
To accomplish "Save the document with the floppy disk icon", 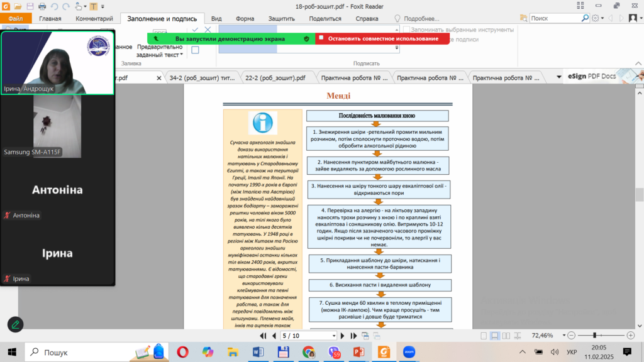I will point(30,6).
